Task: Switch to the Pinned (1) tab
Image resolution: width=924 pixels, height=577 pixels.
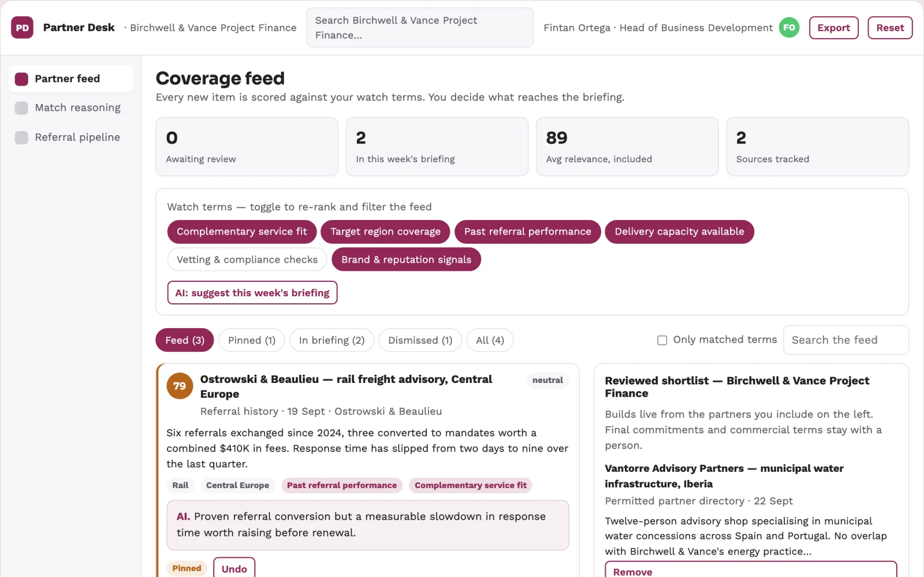Action: pyautogui.click(x=252, y=340)
